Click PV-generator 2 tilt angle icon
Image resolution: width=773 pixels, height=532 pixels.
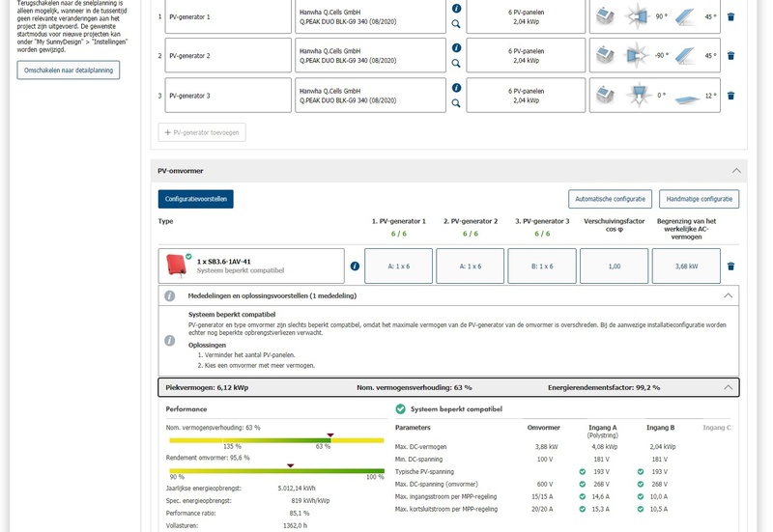(x=684, y=56)
